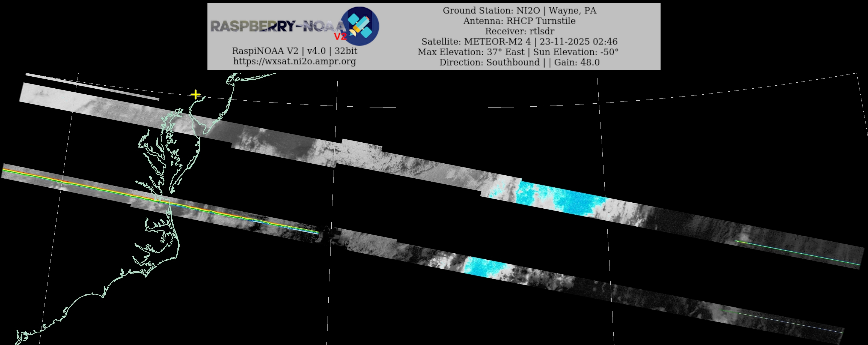
Task: Click the Antenna RHCP Turnstile text
Action: (x=519, y=21)
